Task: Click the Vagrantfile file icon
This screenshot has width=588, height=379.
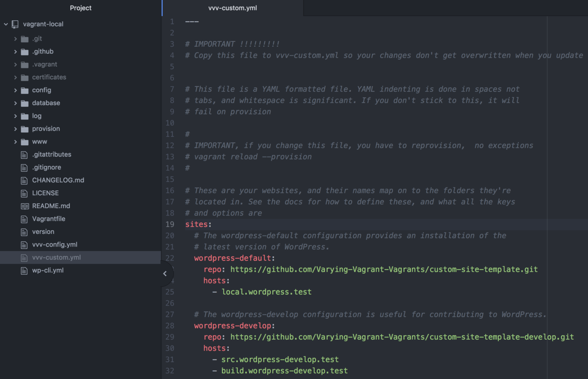Action: 24,218
